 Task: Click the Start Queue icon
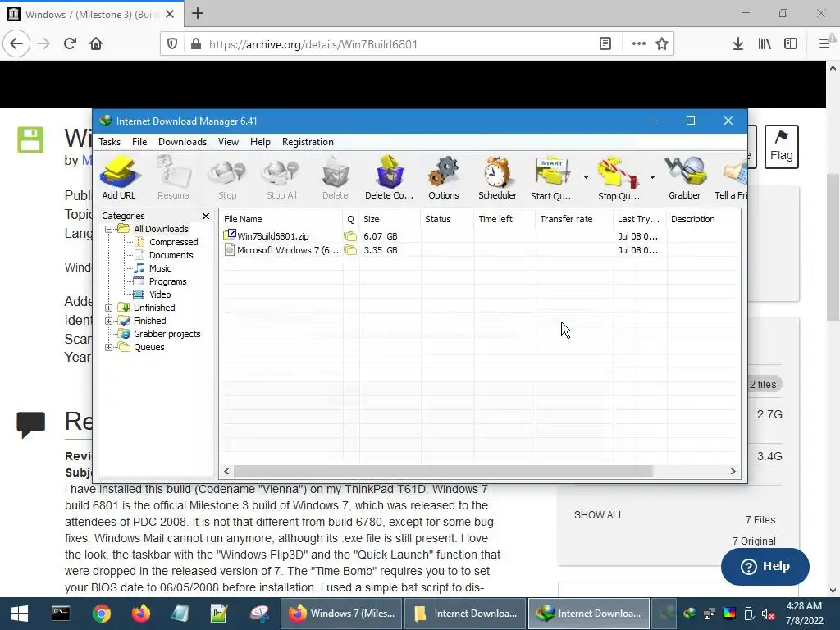coord(552,178)
